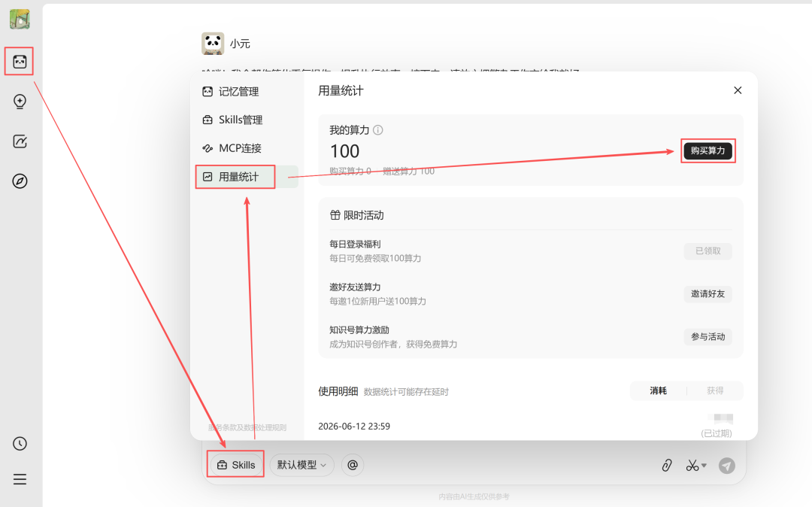Click the 小元 panda avatar in chat

tap(213, 44)
